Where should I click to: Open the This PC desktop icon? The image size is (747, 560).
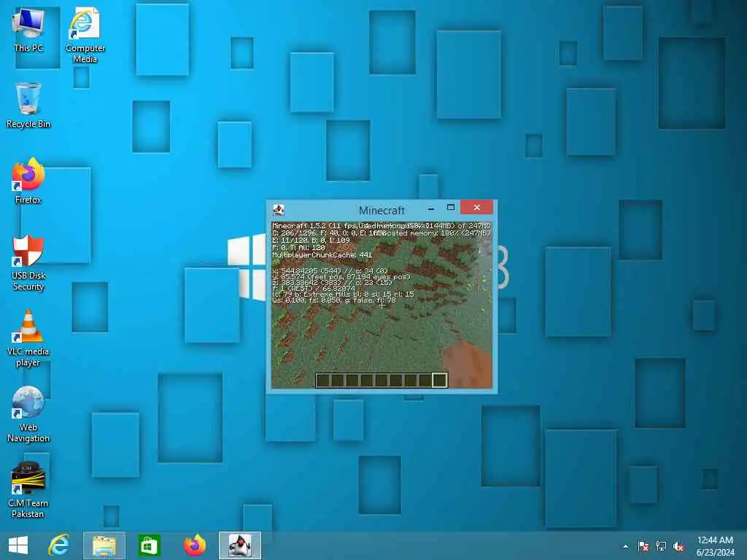pos(28,30)
